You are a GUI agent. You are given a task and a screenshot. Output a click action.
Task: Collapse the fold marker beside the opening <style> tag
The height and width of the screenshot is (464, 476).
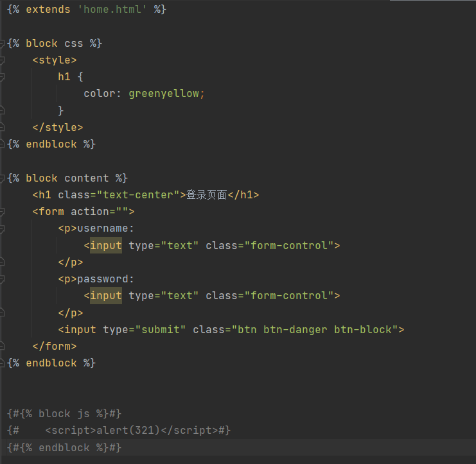click(2, 60)
